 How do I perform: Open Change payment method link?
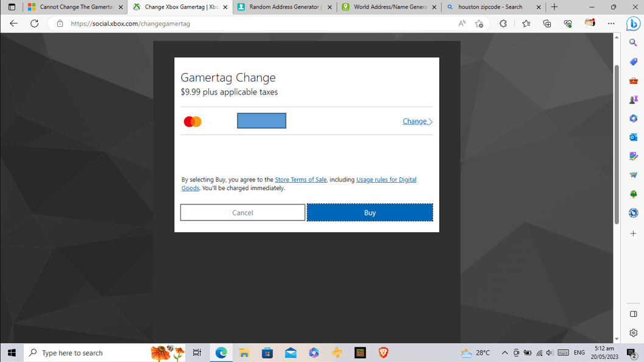[x=417, y=121]
